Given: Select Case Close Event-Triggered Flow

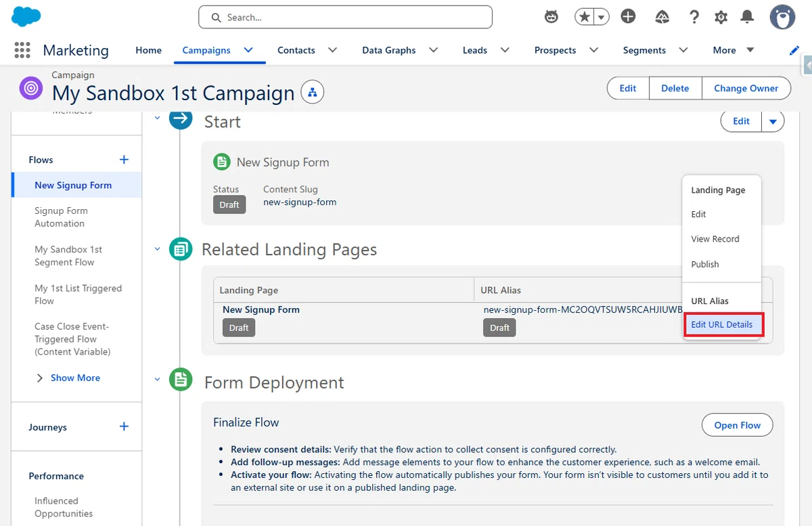Looking at the screenshot, I should click(x=72, y=339).
